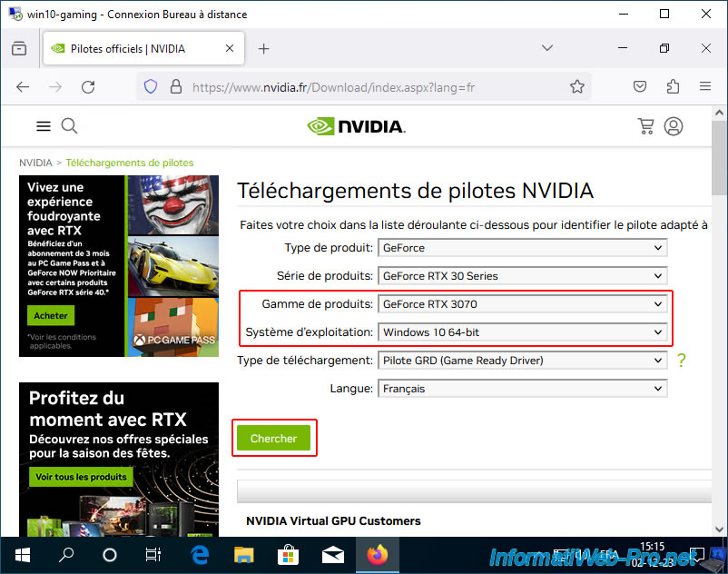Show the help question mark for download type
The height and width of the screenshot is (574, 728).
681,361
